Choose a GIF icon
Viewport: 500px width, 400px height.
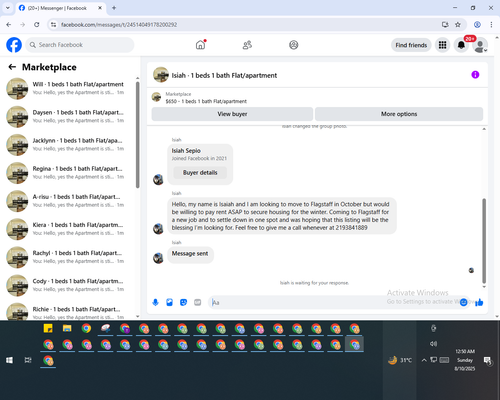(198, 302)
